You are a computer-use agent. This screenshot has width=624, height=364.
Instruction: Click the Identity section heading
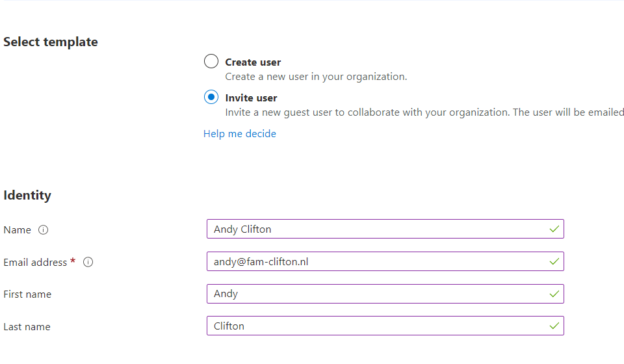27,195
